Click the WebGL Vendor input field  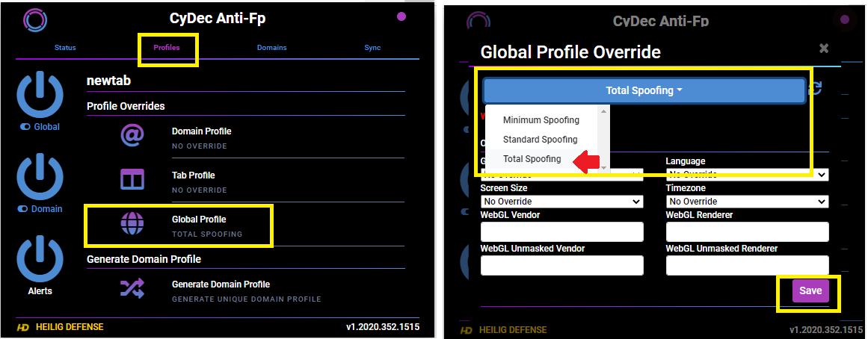pyautogui.click(x=562, y=231)
